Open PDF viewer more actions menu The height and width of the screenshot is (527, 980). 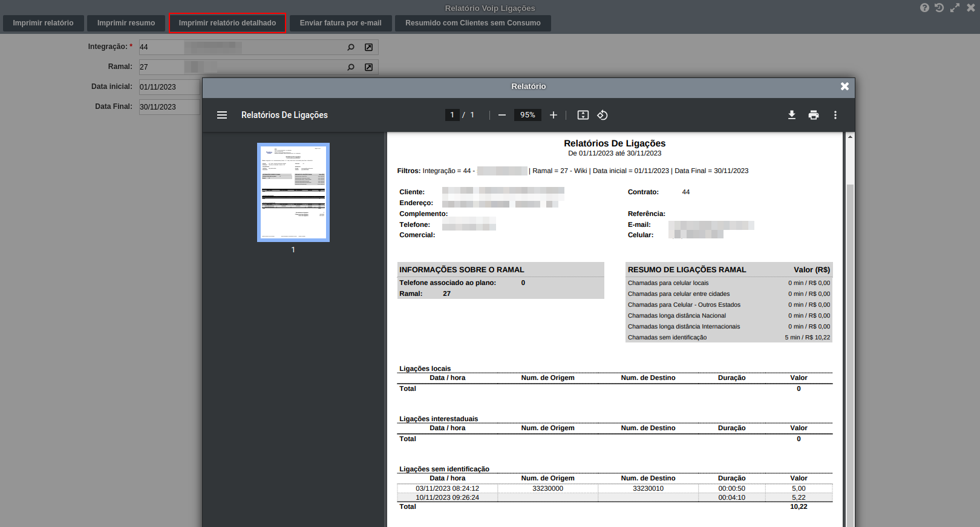pos(835,115)
